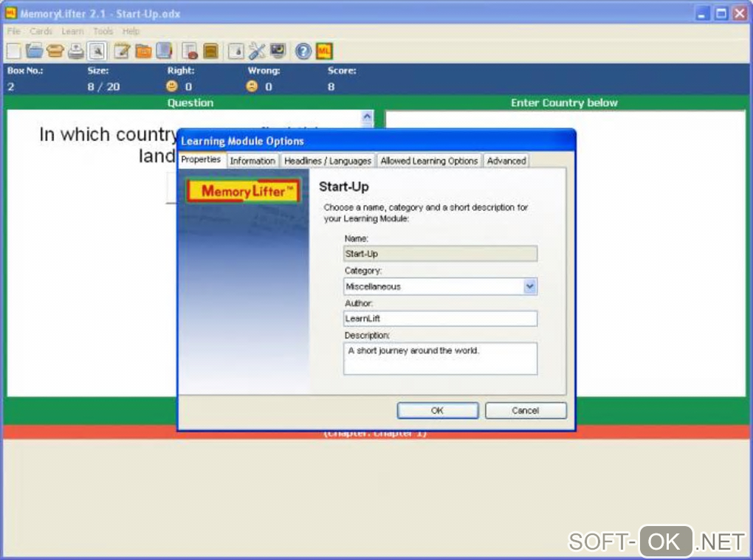
Task: Click the Enter Country below header
Action: pos(564,103)
